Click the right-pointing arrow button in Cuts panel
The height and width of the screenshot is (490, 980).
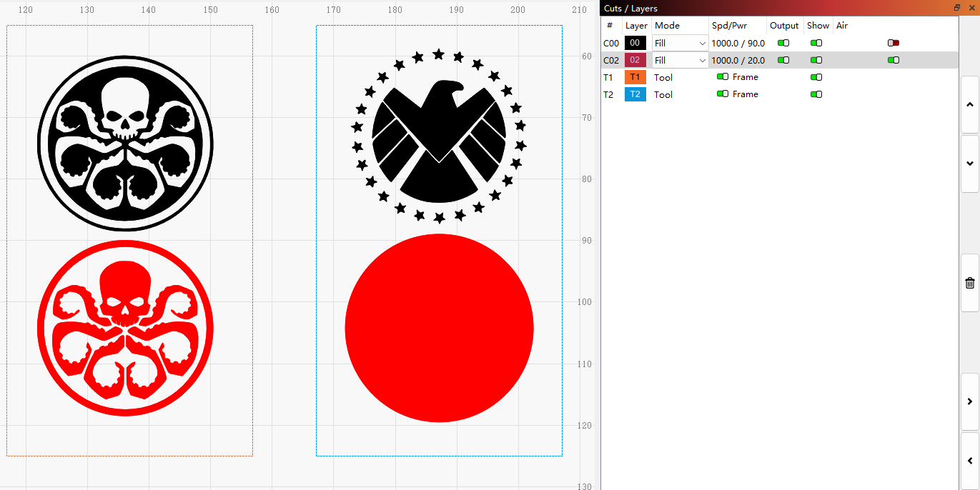[970, 401]
